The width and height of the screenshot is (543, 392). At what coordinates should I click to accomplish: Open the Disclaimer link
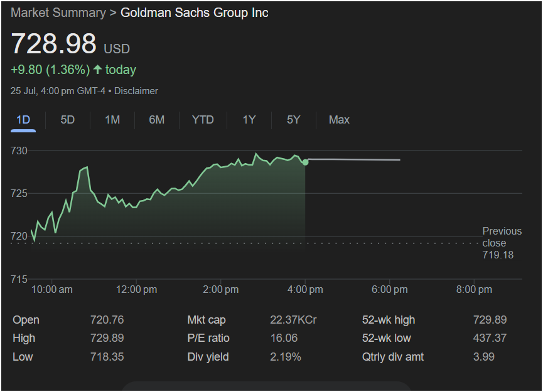(136, 91)
